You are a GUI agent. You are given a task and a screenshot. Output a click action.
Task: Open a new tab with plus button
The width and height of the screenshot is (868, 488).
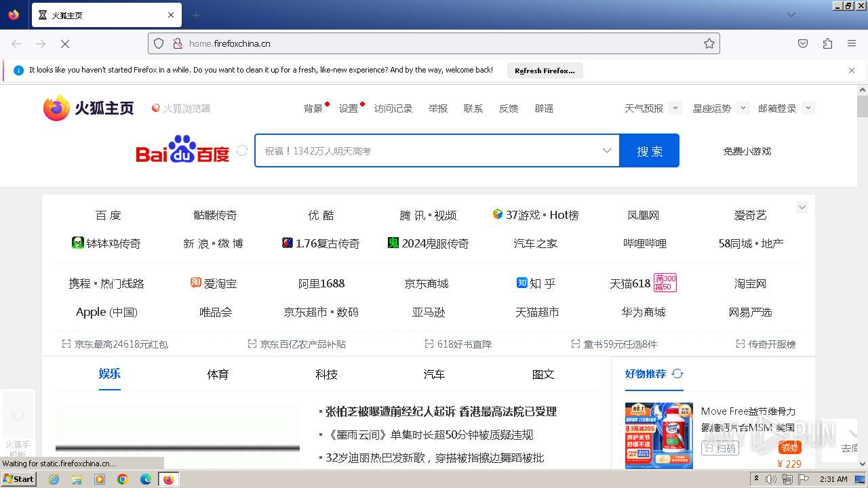pyautogui.click(x=197, y=15)
